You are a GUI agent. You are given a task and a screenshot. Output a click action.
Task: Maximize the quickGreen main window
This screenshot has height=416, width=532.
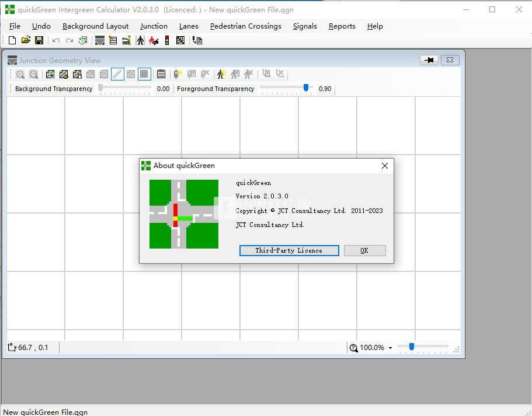[x=492, y=9]
